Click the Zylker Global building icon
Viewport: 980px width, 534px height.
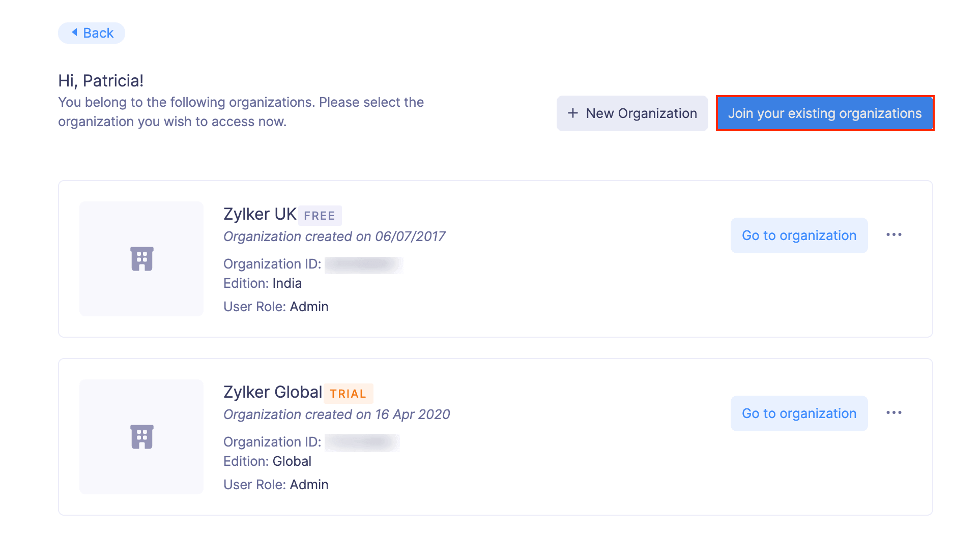pyautogui.click(x=141, y=437)
